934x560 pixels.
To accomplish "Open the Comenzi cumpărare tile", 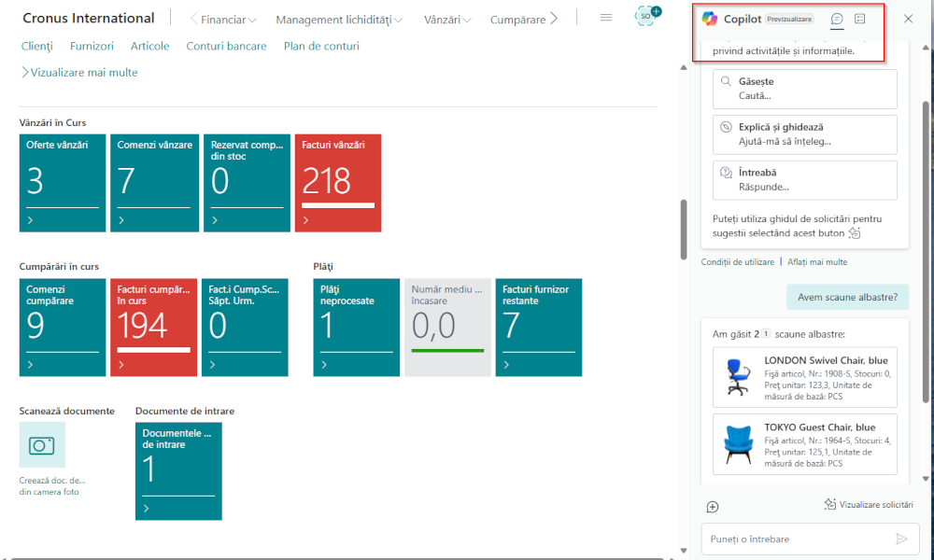I will (x=63, y=328).
